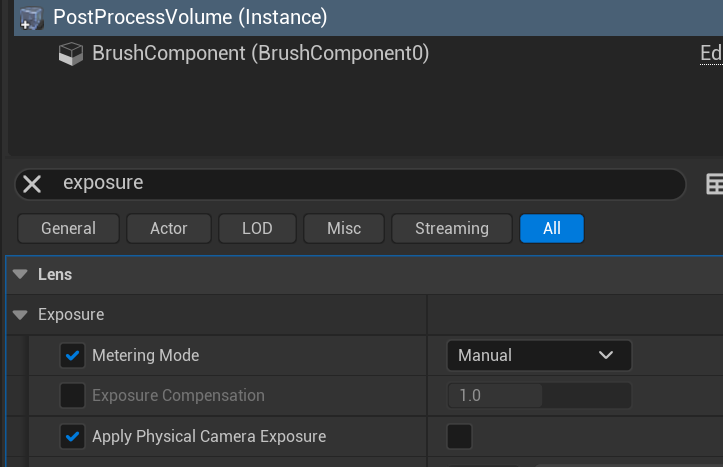Enable the Exposure Compensation override checkbox

coord(72,395)
